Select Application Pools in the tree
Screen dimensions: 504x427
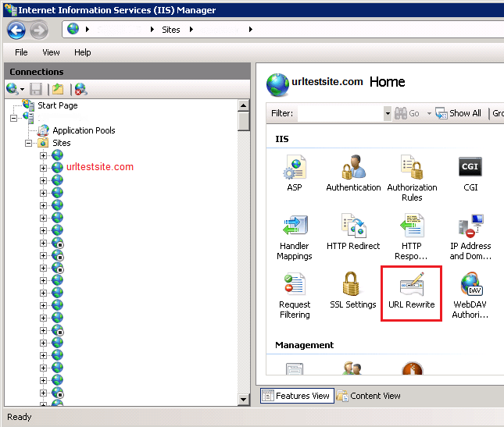84,130
